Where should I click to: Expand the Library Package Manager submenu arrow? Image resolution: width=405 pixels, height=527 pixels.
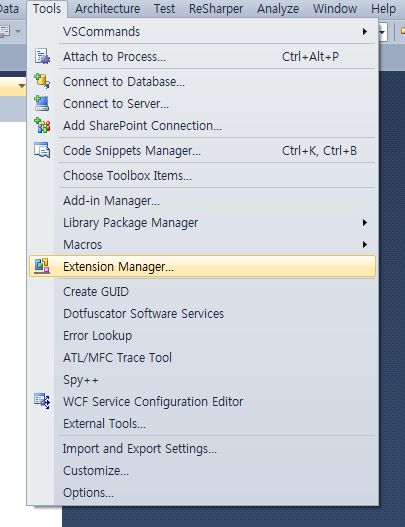pos(365,222)
